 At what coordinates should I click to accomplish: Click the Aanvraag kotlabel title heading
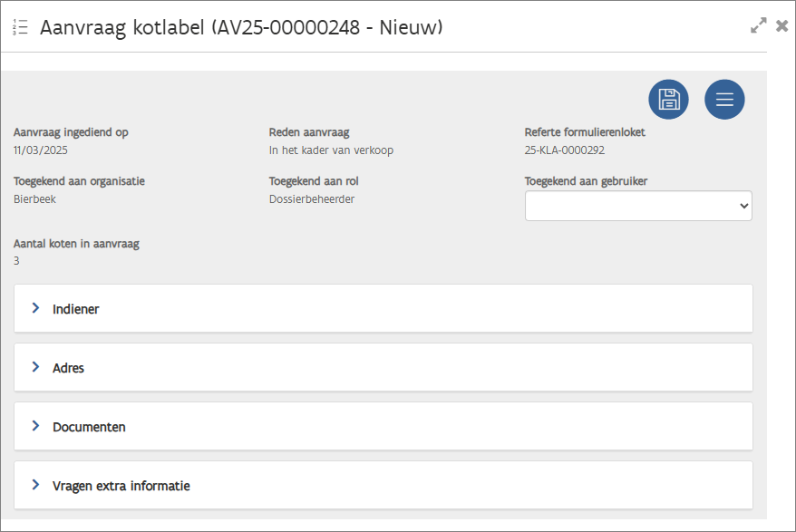click(241, 27)
